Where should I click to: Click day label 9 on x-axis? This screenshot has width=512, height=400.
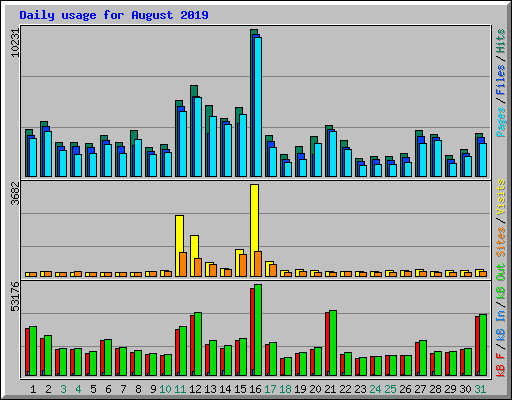tap(153, 389)
